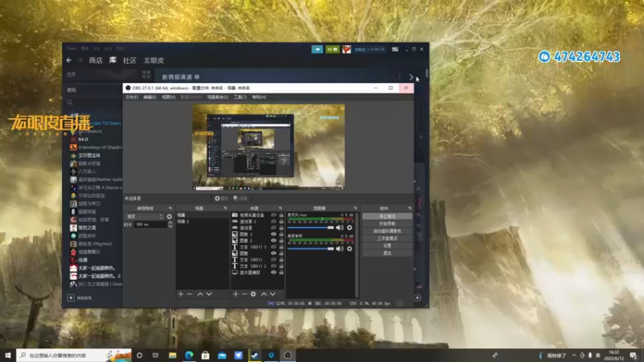The width and height of the screenshot is (644, 362).
Task: Open Steam announcements icon in header
Action: click(317, 49)
